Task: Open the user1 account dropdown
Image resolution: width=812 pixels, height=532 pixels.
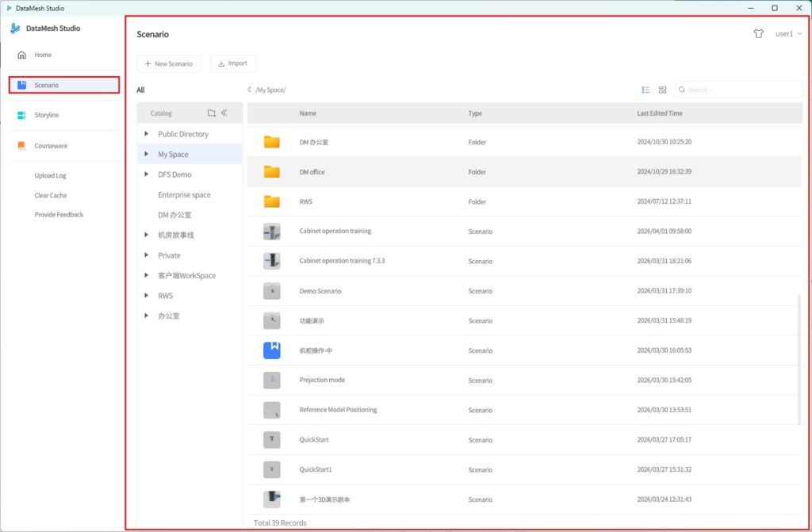Action: tap(788, 34)
